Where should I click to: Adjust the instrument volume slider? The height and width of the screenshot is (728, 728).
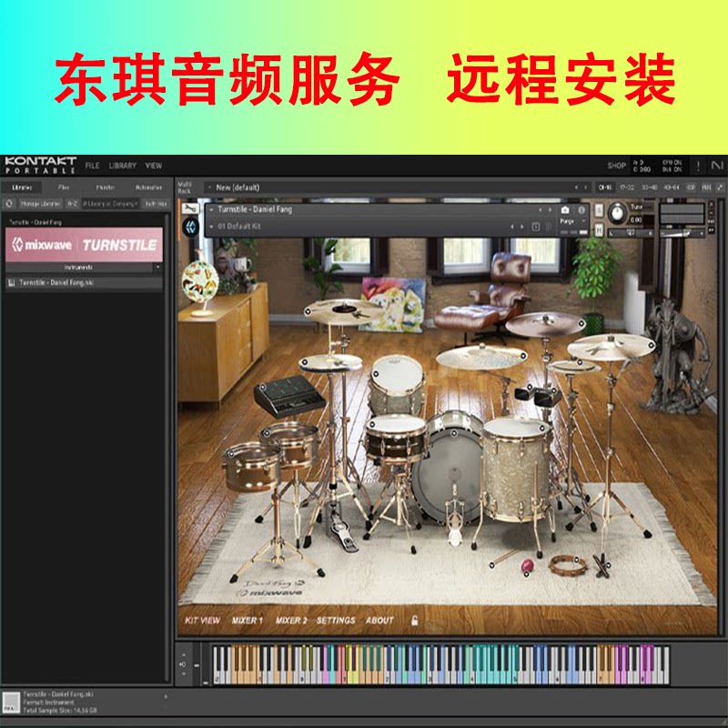tap(682, 233)
